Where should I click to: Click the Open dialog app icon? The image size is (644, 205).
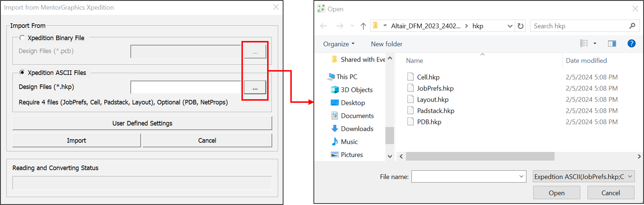[321, 9]
